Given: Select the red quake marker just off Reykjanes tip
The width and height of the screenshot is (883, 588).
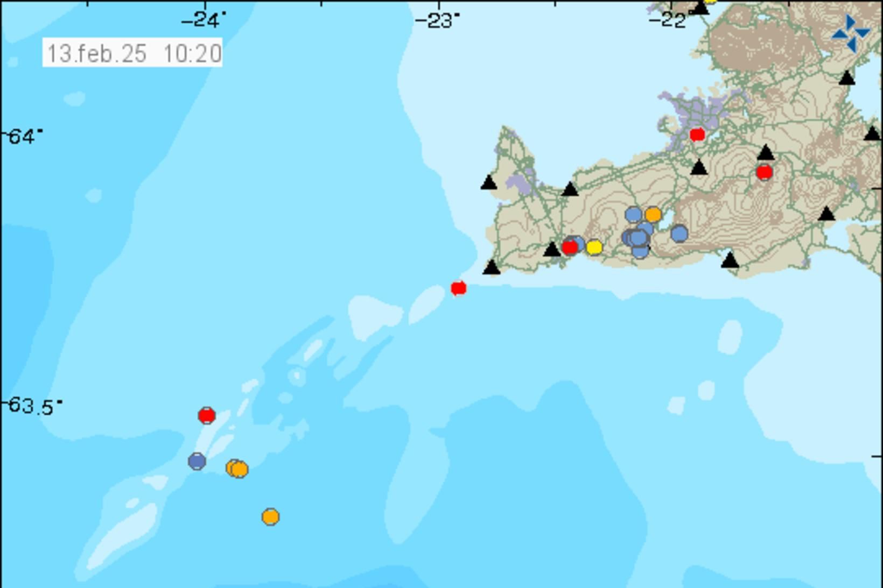Looking at the screenshot, I should coord(458,288).
